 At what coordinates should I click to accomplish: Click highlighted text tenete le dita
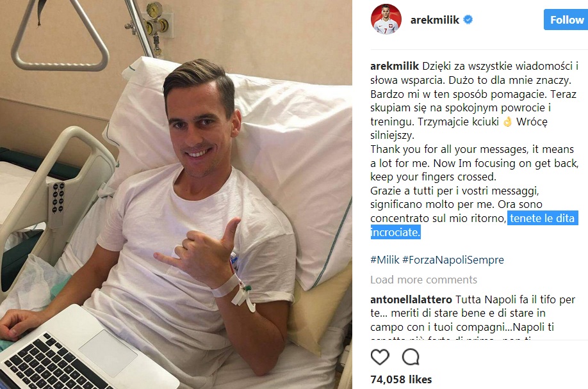(543, 218)
